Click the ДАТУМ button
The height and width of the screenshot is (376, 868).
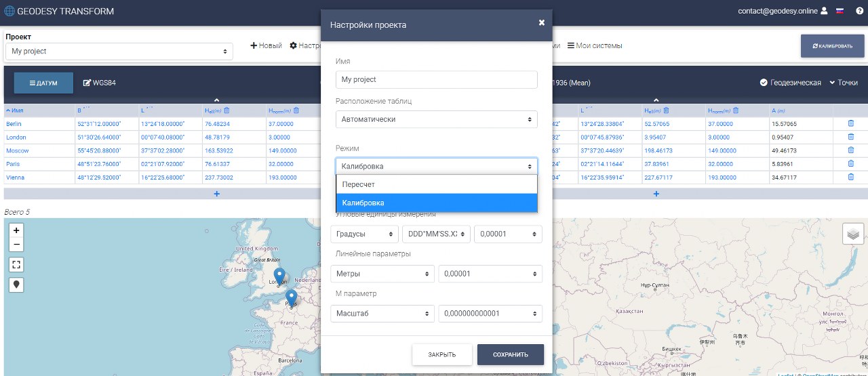(43, 83)
